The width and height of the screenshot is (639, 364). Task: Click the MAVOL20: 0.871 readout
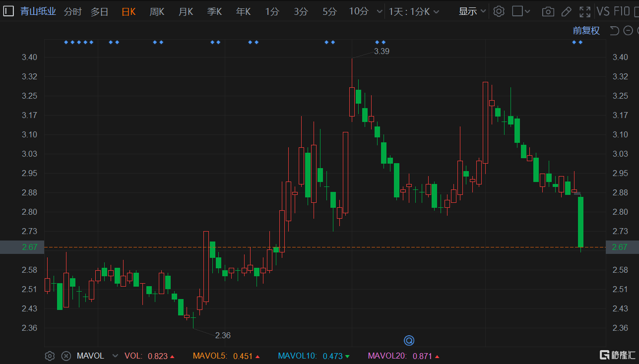pyautogui.click(x=403, y=356)
